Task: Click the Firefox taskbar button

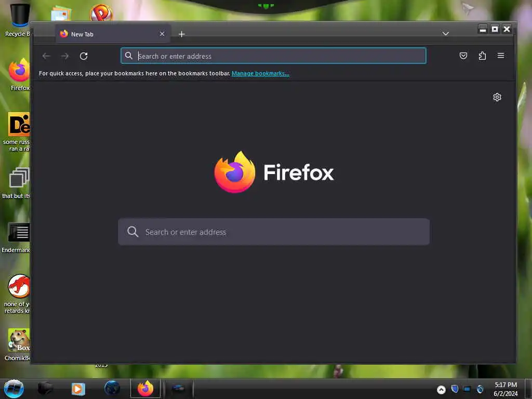Action: tap(145, 389)
